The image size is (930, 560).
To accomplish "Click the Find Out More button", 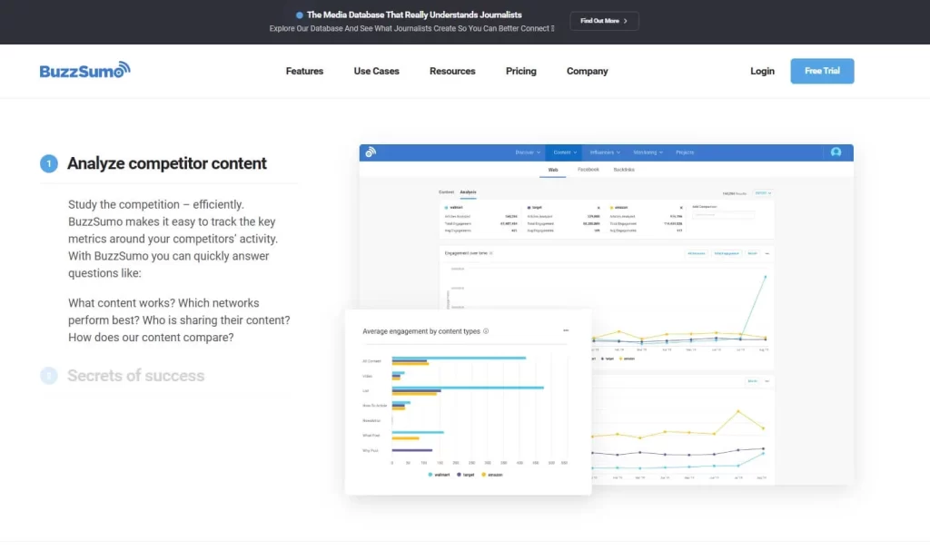I will 604,21.
